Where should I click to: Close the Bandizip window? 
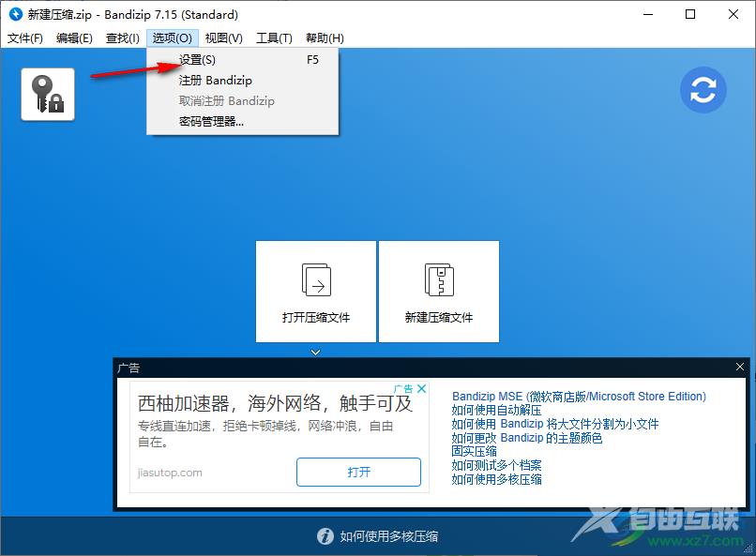pyautogui.click(x=733, y=14)
